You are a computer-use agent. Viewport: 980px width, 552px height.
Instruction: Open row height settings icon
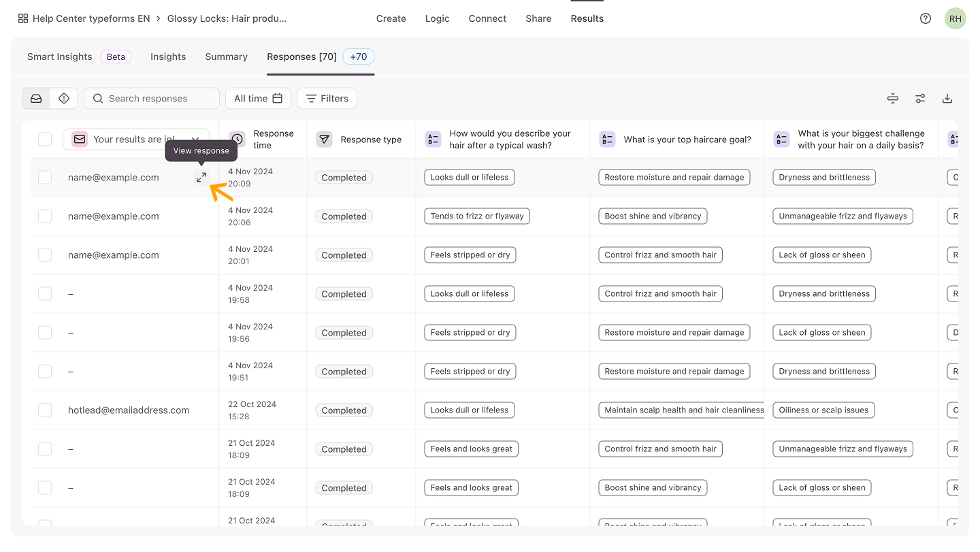[893, 99]
